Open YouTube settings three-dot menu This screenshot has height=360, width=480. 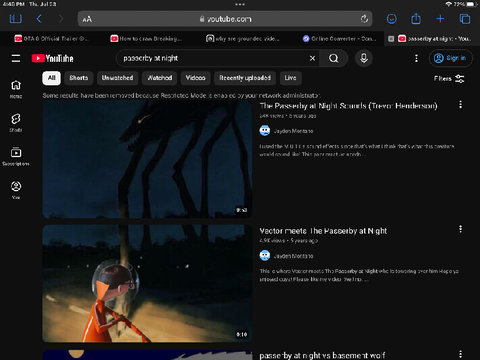416,58
